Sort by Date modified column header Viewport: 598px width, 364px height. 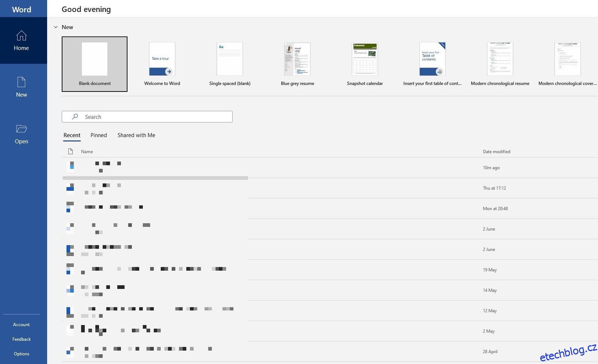tap(496, 152)
